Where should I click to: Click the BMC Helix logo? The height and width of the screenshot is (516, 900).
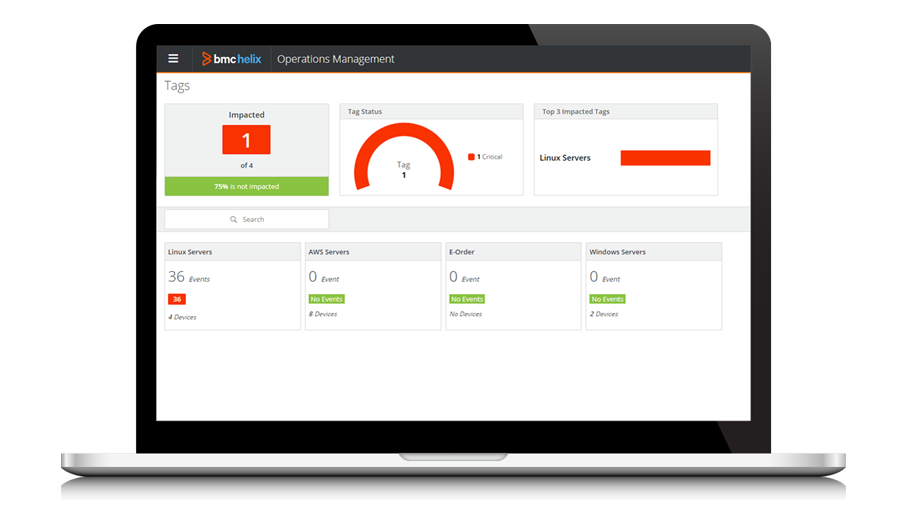(231, 59)
